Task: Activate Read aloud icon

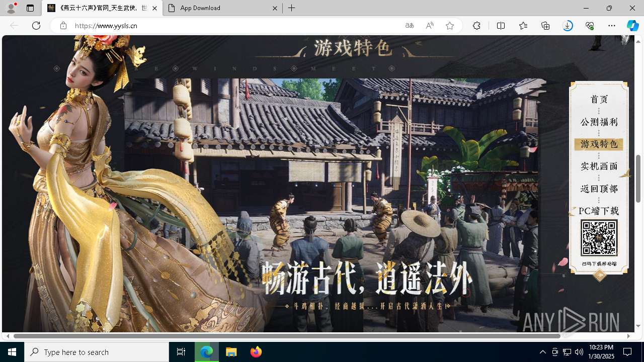Action: click(430, 26)
